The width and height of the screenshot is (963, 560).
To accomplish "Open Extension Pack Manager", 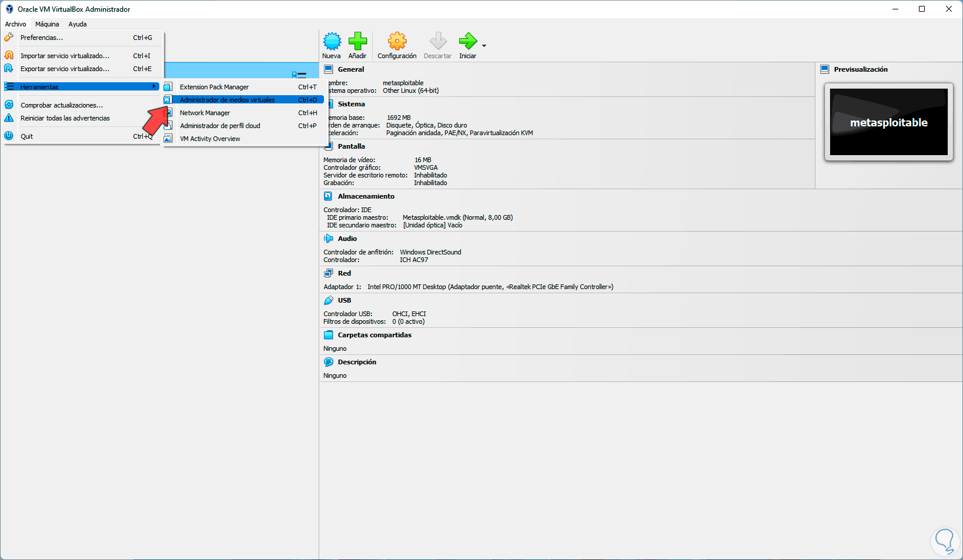I will click(x=244, y=87).
